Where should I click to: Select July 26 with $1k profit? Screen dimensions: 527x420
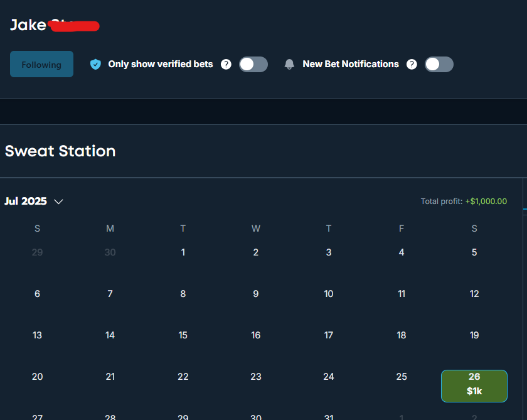point(474,385)
